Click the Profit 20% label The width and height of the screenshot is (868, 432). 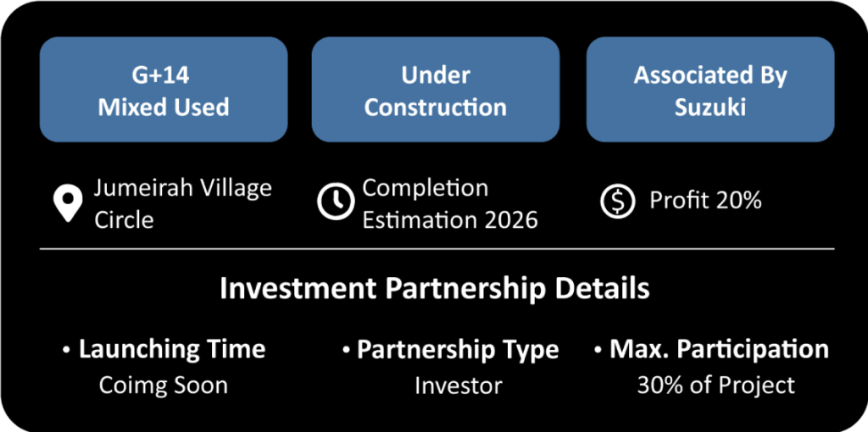click(706, 202)
